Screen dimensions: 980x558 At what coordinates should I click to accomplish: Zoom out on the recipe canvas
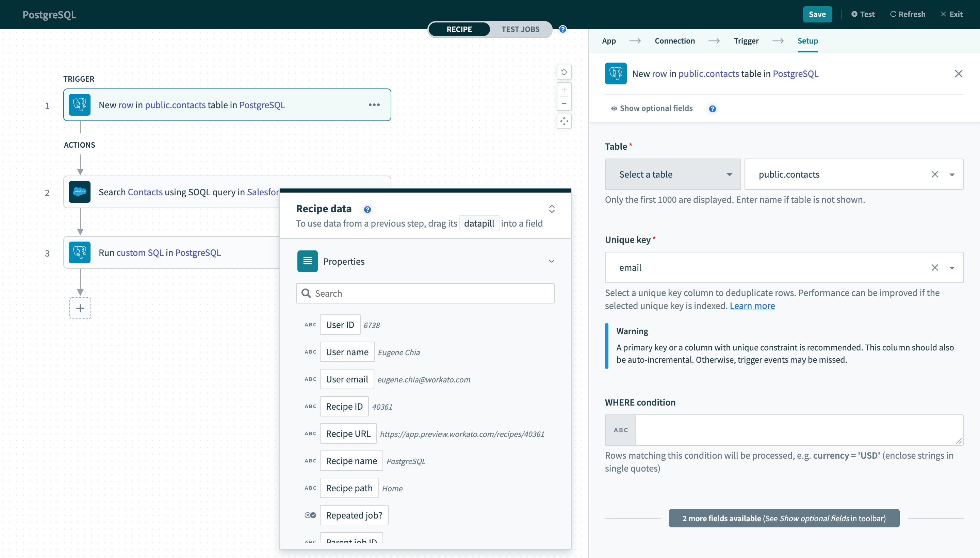[564, 103]
